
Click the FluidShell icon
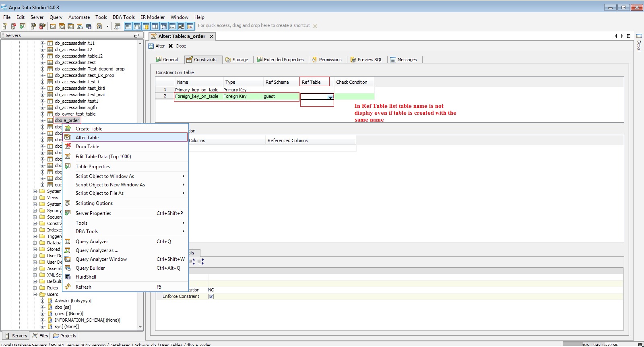tap(68, 277)
